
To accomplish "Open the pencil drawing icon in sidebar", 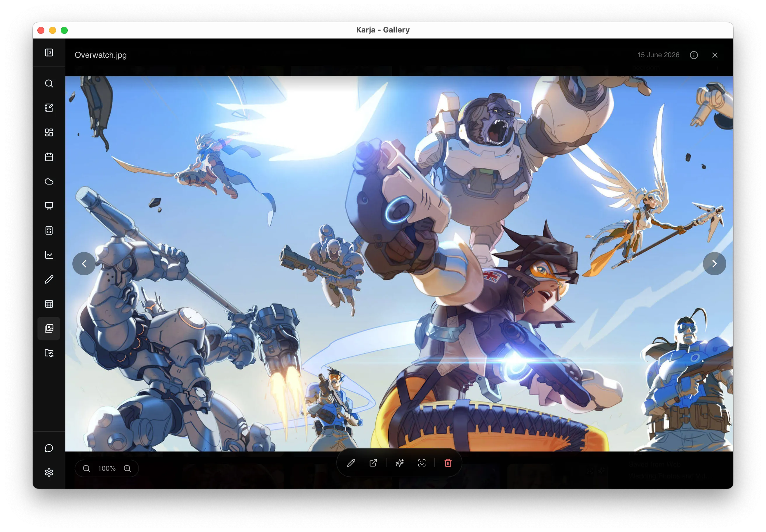I will pyautogui.click(x=49, y=280).
